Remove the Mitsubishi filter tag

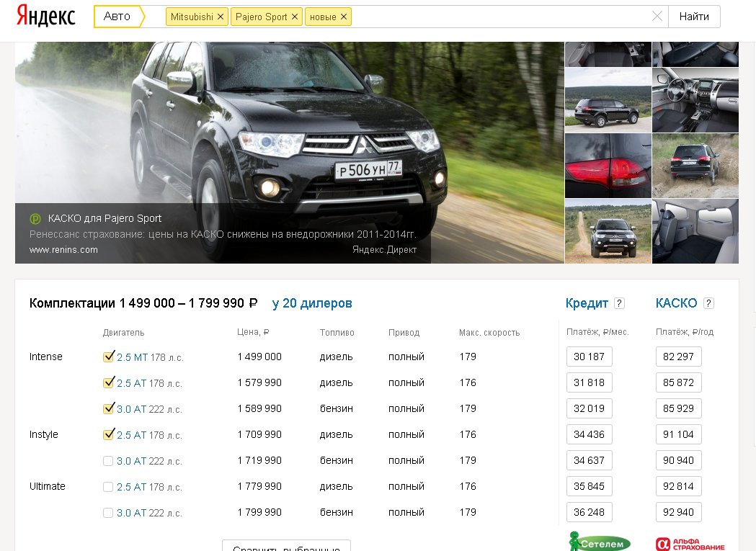tap(221, 17)
